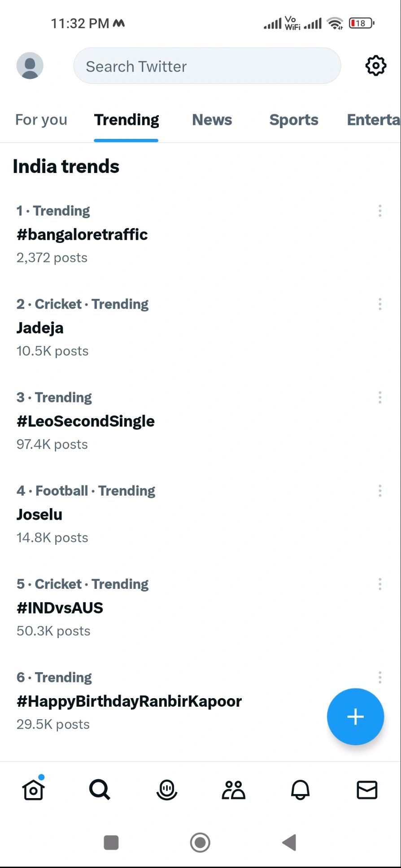Select the search magnifier in bottom navigation

100,790
